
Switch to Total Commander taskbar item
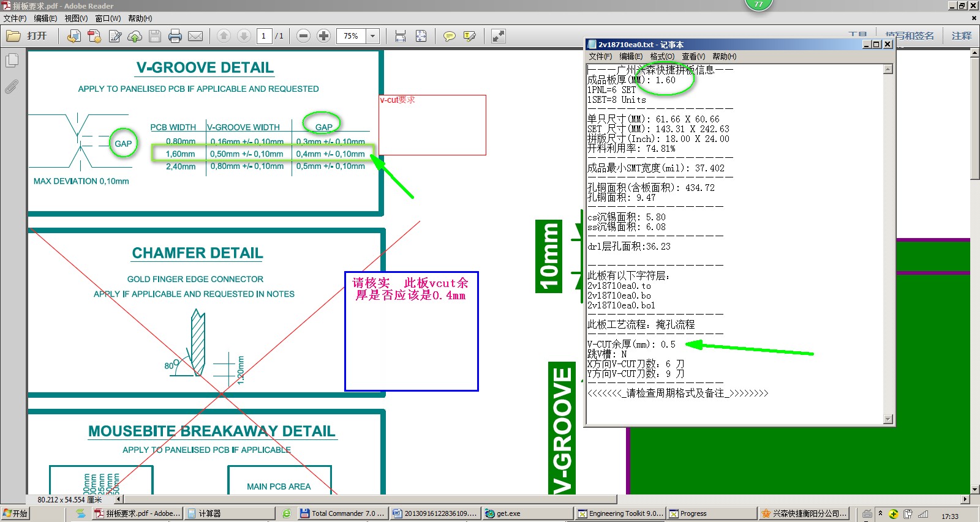click(343, 513)
